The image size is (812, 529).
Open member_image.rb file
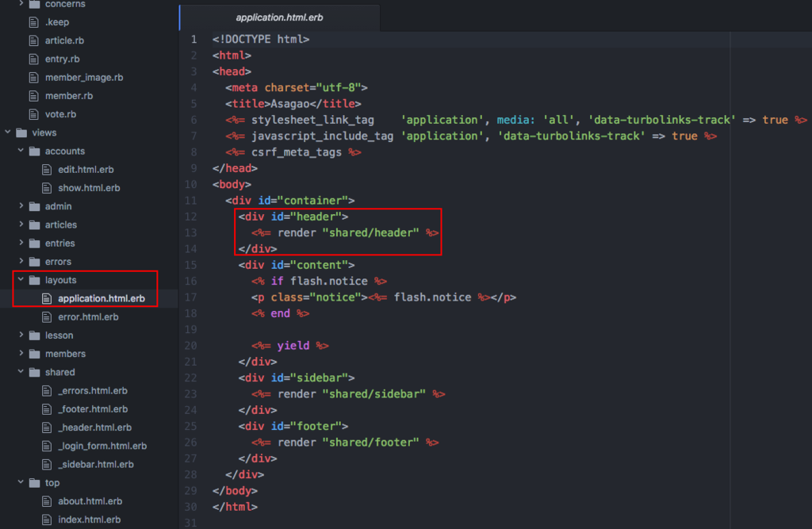84,77
